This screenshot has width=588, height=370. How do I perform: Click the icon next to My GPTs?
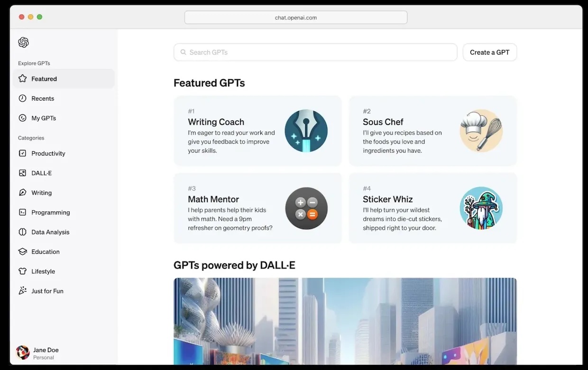(22, 118)
